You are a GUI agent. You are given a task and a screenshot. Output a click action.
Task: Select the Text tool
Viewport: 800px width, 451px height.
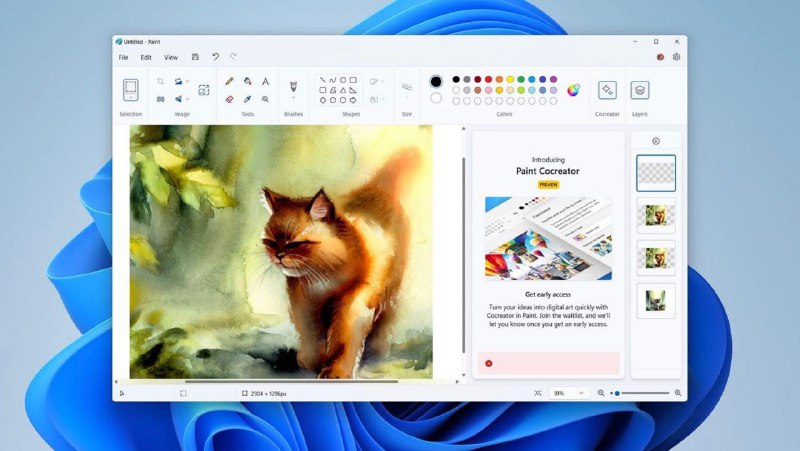click(x=265, y=81)
